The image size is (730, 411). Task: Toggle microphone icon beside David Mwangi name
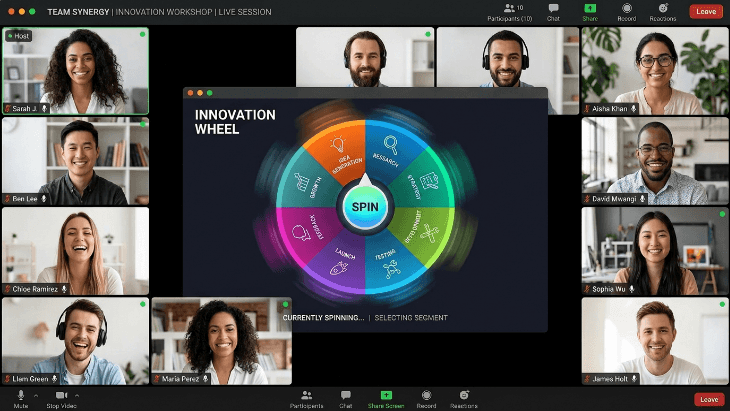[x=642, y=199]
